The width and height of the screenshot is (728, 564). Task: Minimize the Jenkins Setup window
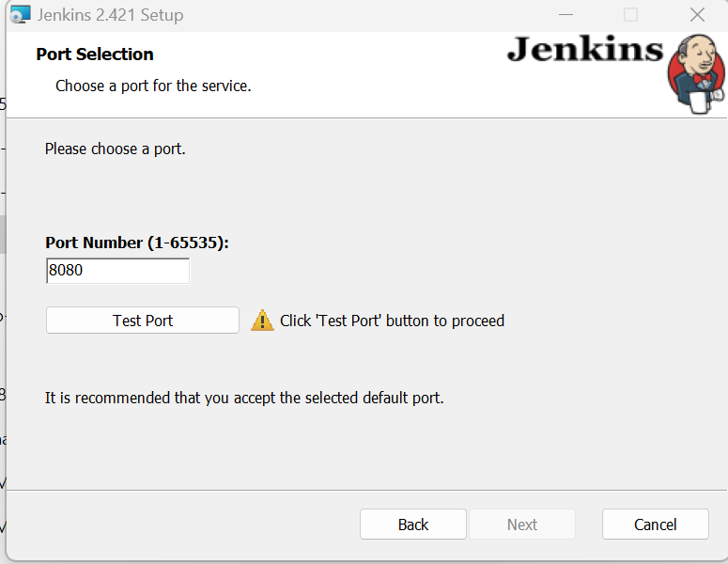(565, 15)
